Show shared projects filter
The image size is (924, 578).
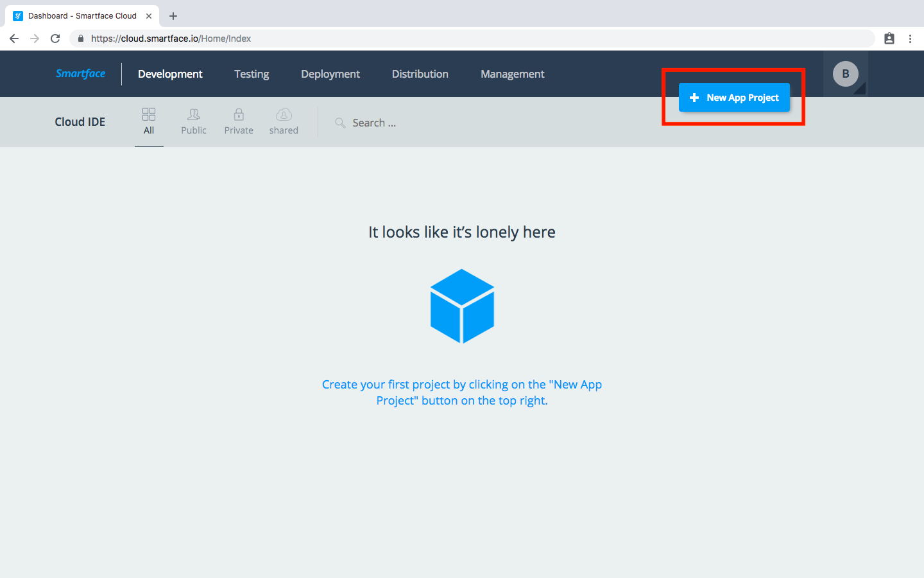click(x=284, y=121)
